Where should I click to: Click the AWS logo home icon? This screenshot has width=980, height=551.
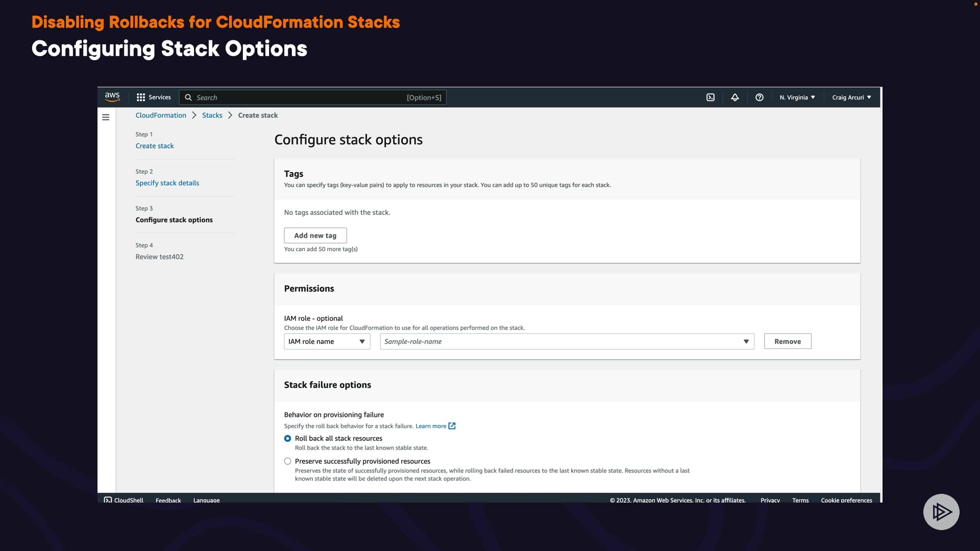(x=112, y=97)
